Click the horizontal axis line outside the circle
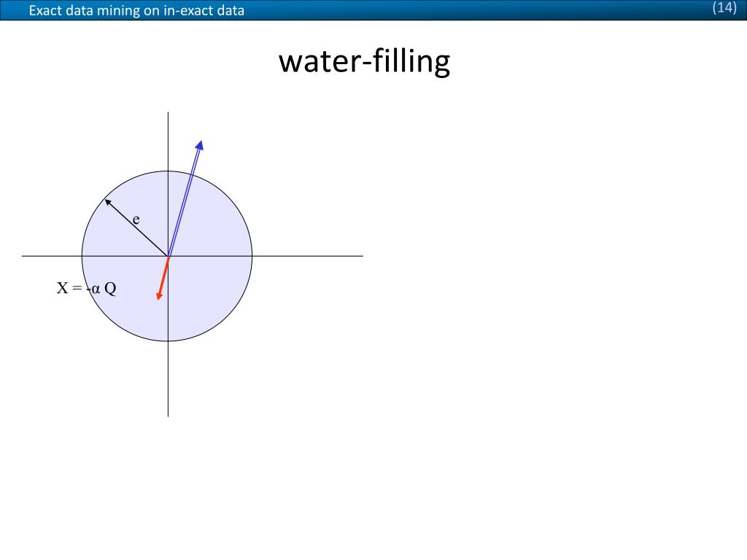This screenshot has height=560, width=747. [x=307, y=256]
